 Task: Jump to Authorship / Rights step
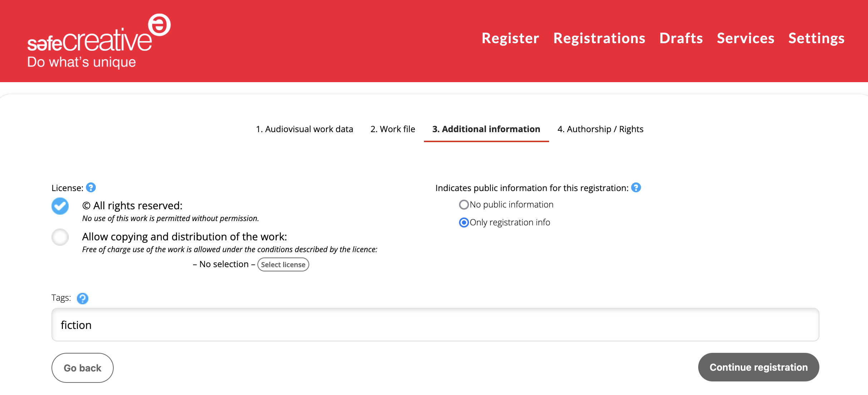click(600, 129)
